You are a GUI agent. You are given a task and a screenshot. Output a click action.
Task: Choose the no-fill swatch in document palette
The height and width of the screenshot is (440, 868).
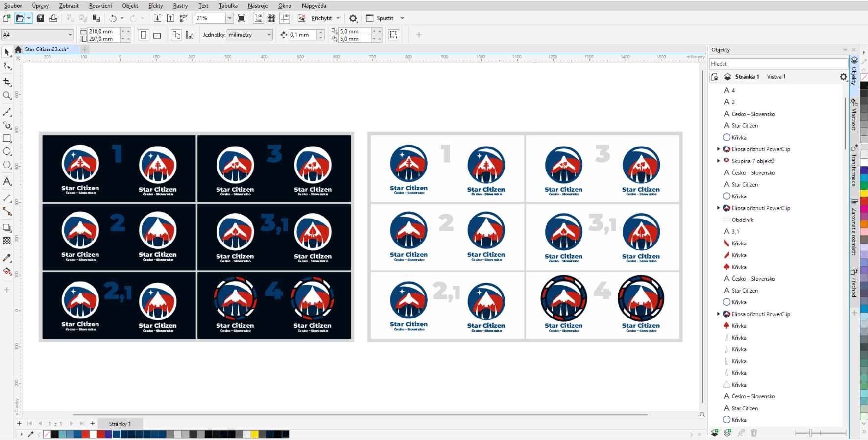pyautogui.click(x=47, y=434)
